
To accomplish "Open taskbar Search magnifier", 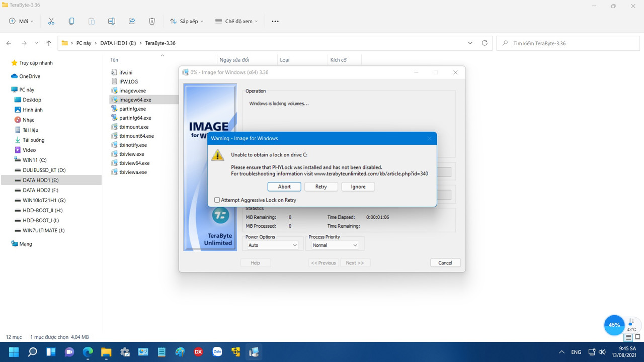I will tap(32, 352).
